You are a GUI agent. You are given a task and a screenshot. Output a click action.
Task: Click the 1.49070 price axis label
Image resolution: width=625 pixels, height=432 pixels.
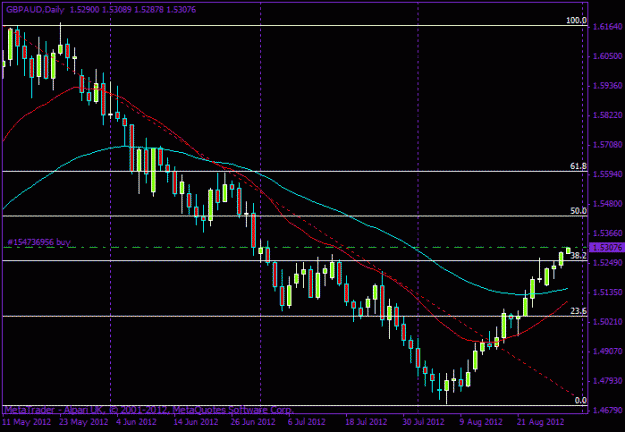coord(607,351)
